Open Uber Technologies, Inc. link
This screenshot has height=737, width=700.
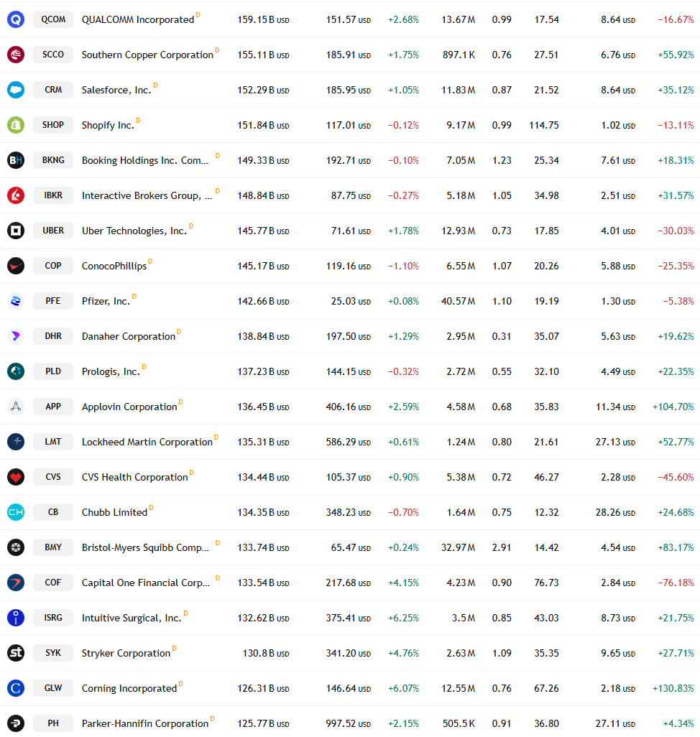(134, 231)
